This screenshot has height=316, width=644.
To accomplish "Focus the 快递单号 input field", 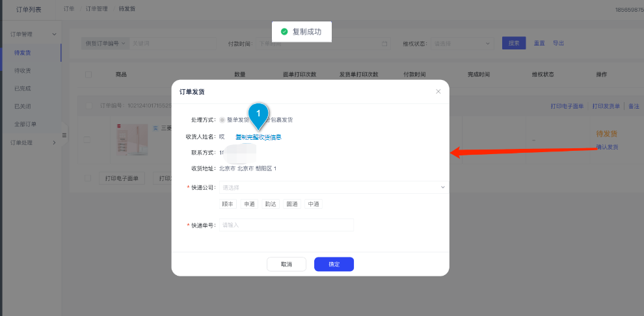I will 286,225.
